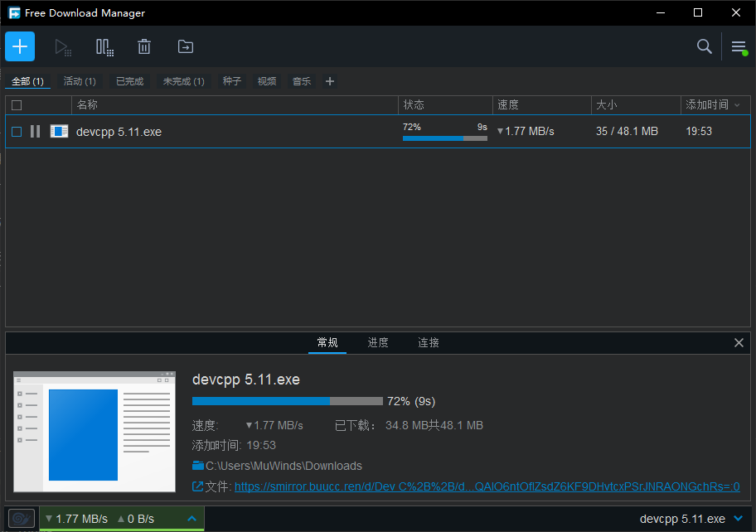The height and width of the screenshot is (532, 756).
Task: Switch to the 进度 tab
Action: click(378, 342)
